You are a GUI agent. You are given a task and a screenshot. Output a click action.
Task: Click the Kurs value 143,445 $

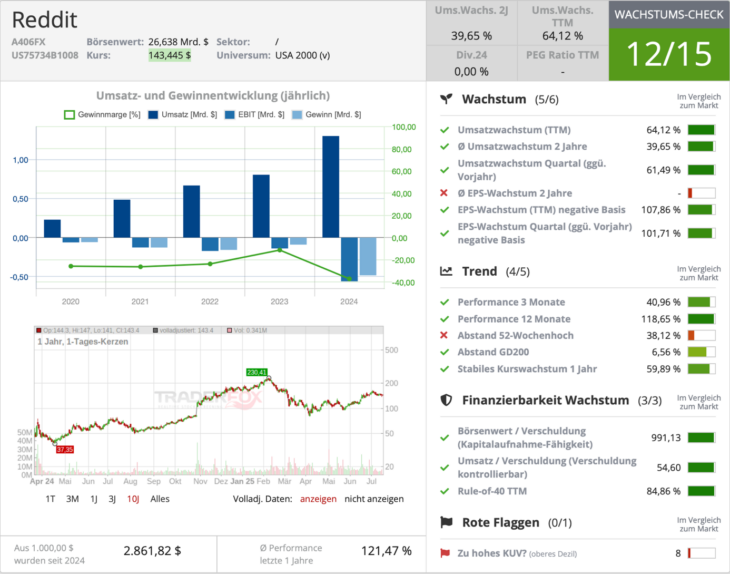169,55
